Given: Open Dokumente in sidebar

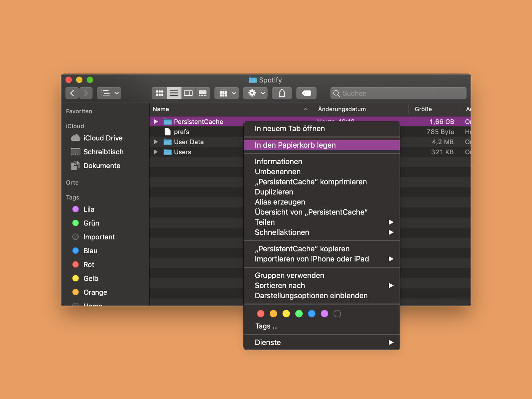Looking at the screenshot, I should 96,166.
